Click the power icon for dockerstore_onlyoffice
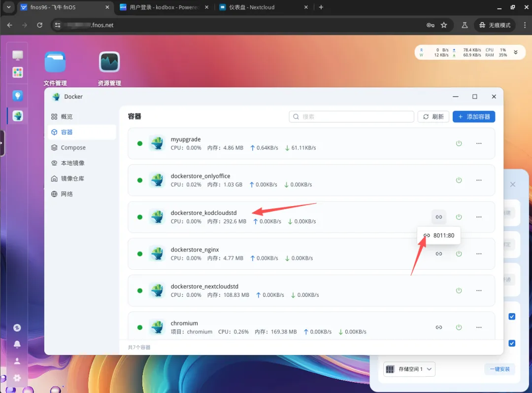This screenshot has height=393, width=532. pos(459,180)
